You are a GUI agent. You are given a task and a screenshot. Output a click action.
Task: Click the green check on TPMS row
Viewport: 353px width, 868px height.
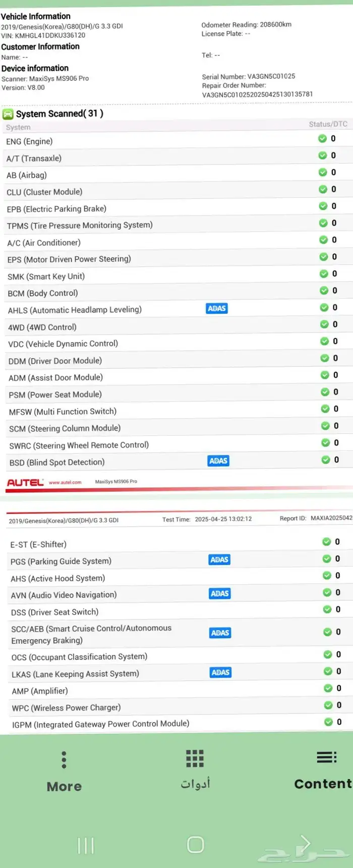coord(323,223)
